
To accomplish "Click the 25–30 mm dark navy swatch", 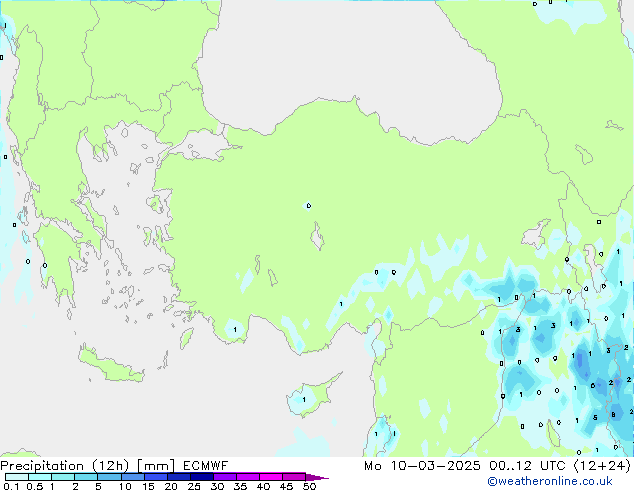I will tap(202, 477).
